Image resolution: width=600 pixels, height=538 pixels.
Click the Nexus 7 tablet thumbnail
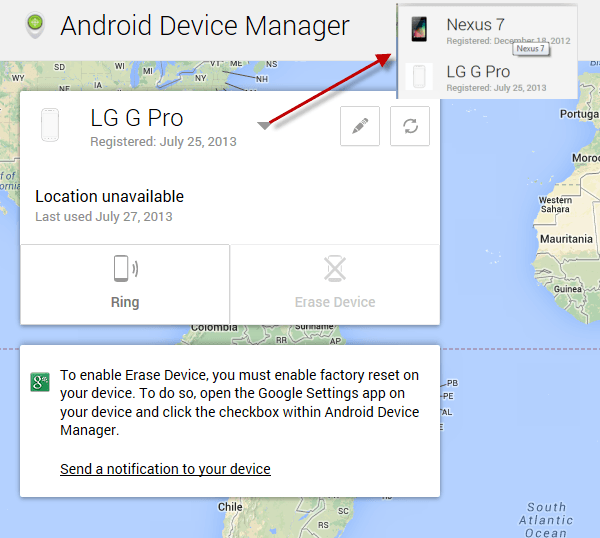coord(419,29)
